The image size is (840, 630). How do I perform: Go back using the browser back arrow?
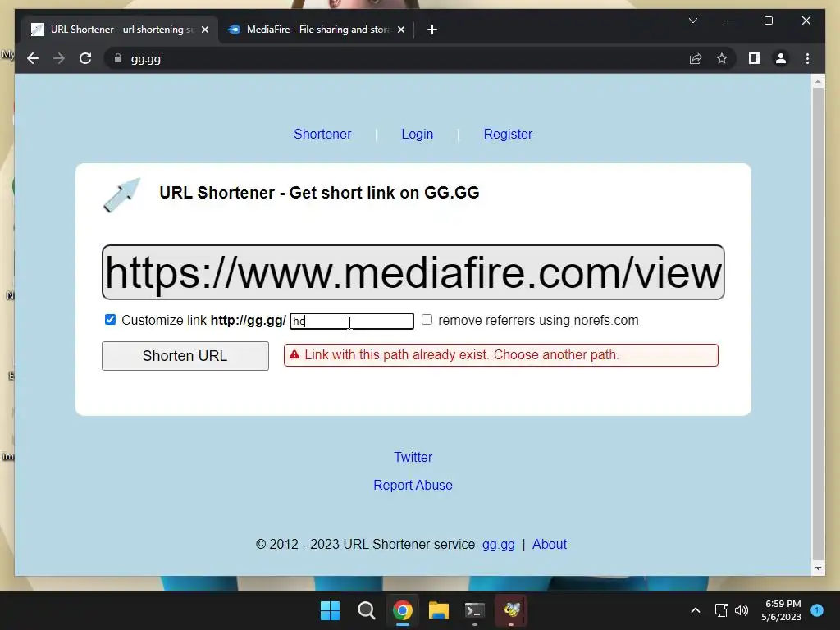coord(33,58)
